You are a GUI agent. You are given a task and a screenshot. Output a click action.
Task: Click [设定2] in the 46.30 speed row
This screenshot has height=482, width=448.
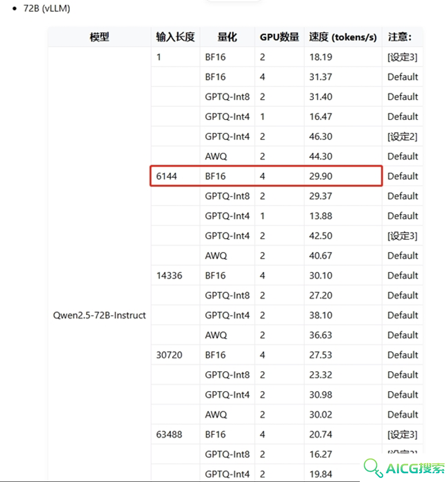click(402, 136)
